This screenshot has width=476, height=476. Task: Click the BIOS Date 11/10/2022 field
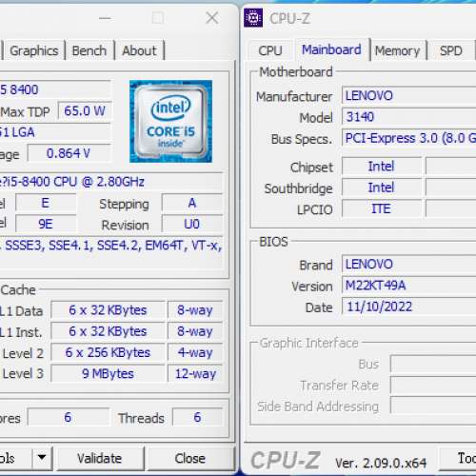point(408,307)
